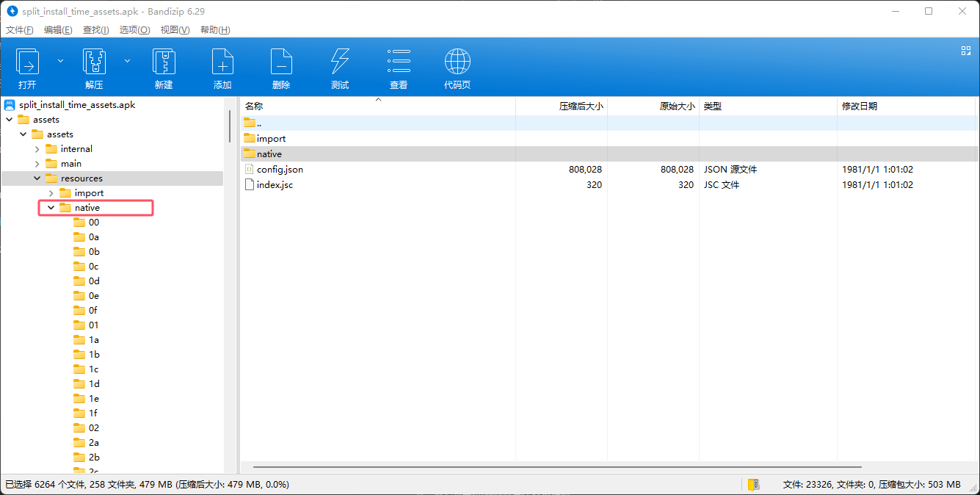Select the parent '..' folder row

click(608, 123)
